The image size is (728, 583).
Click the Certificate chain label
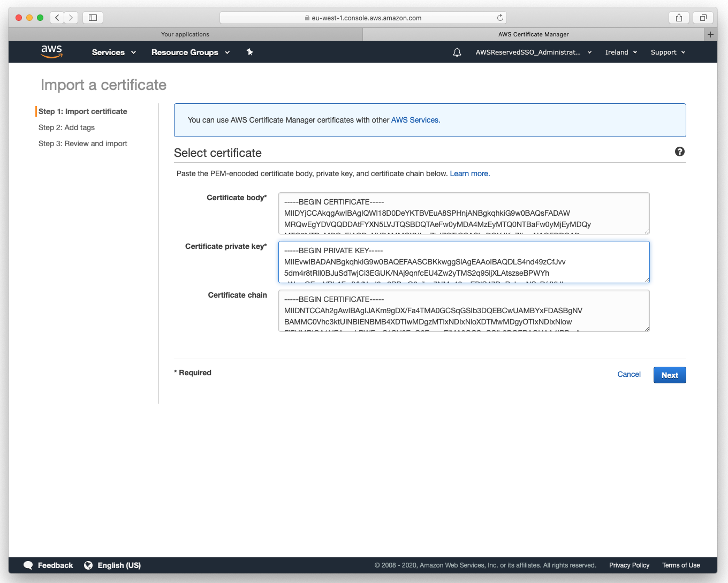tap(237, 295)
